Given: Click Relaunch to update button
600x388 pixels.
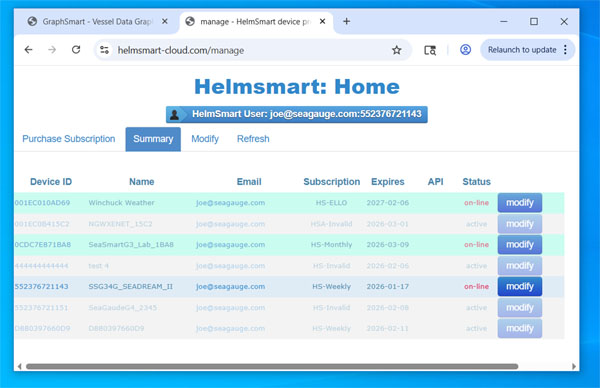Looking at the screenshot, I should click(522, 50).
